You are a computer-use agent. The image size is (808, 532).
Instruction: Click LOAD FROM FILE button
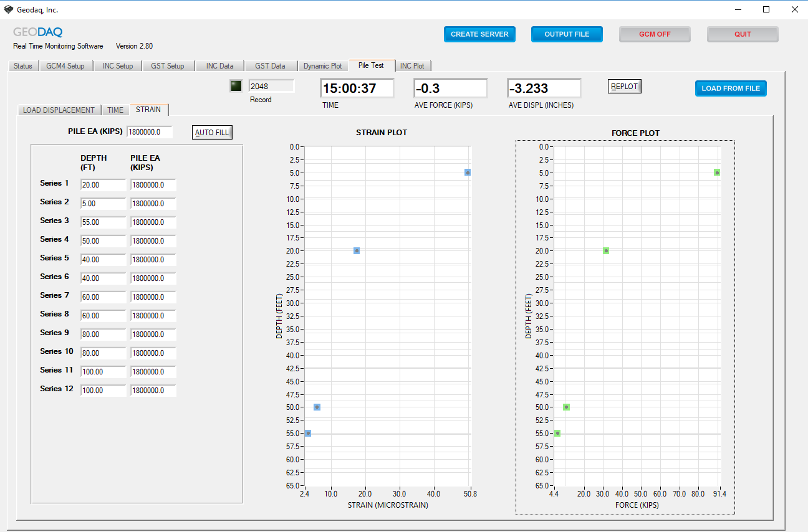pyautogui.click(x=731, y=88)
